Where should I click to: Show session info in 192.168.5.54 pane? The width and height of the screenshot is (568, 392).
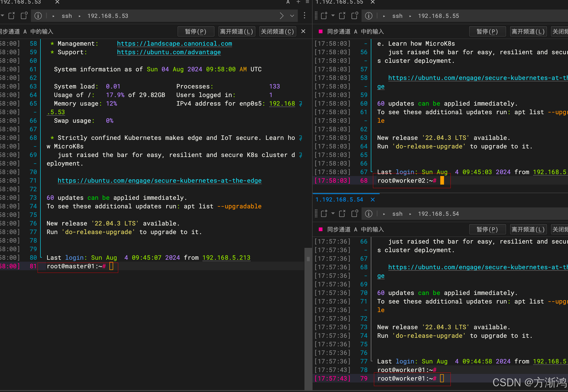point(368,214)
